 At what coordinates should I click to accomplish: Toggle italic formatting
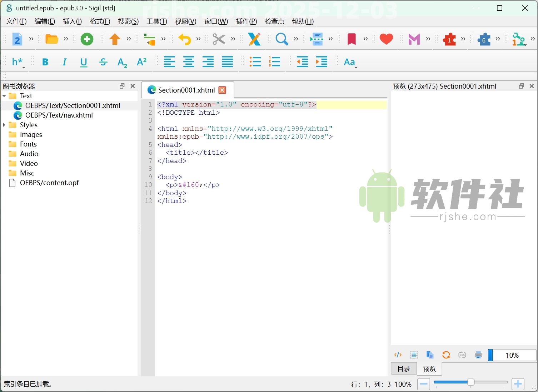[x=64, y=62]
